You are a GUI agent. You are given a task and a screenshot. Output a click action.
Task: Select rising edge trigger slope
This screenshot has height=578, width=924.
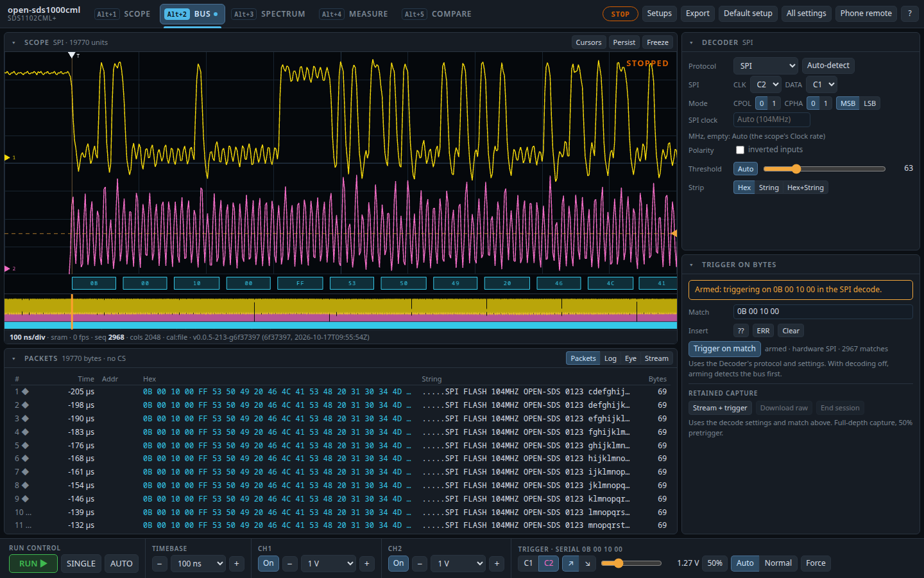click(x=570, y=563)
